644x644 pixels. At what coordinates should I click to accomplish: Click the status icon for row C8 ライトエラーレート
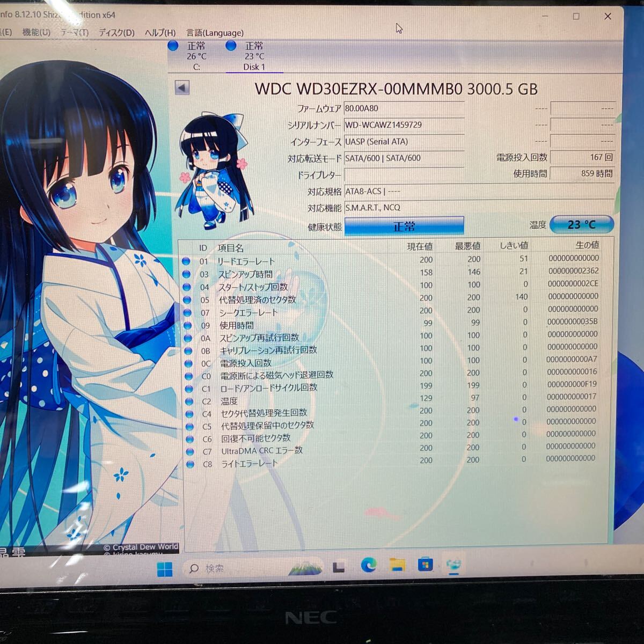point(190,464)
